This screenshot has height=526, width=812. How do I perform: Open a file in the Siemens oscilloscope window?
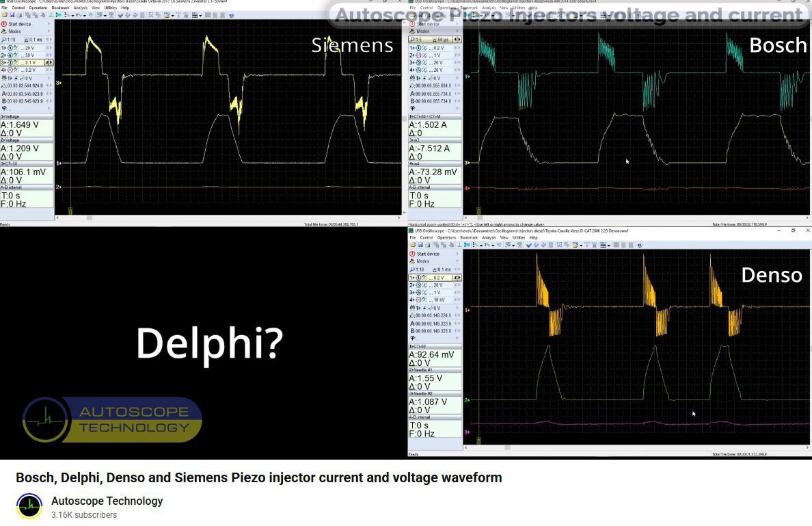(5, 16)
